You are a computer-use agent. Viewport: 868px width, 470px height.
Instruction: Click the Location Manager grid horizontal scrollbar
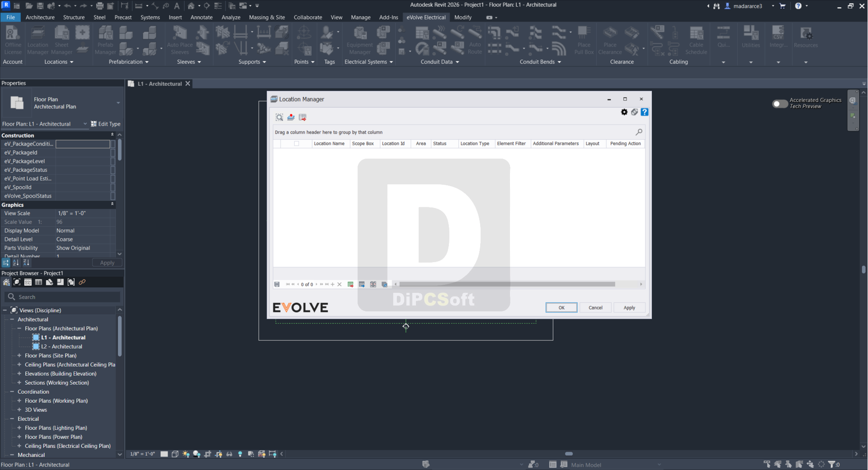[507, 284]
